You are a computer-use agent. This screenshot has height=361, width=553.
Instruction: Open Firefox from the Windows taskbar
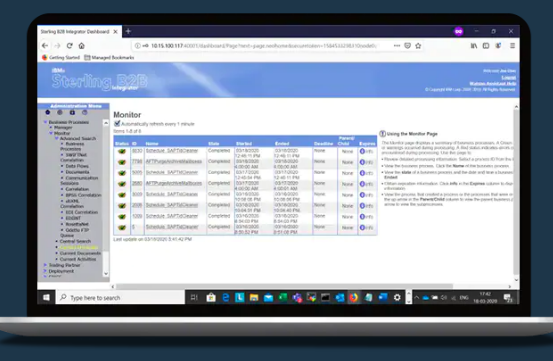(353, 298)
